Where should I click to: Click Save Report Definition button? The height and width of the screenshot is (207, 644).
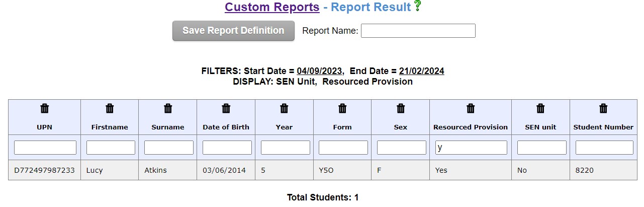click(233, 31)
